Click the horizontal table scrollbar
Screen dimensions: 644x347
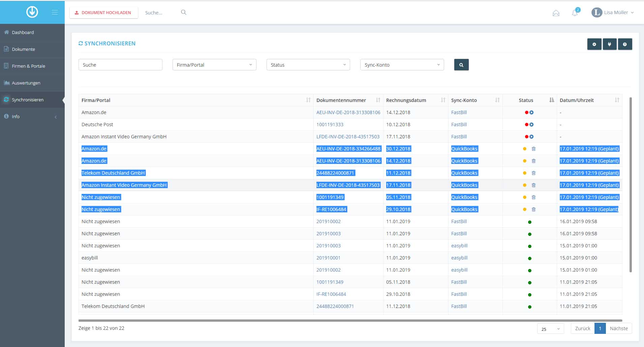[x=350, y=320]
